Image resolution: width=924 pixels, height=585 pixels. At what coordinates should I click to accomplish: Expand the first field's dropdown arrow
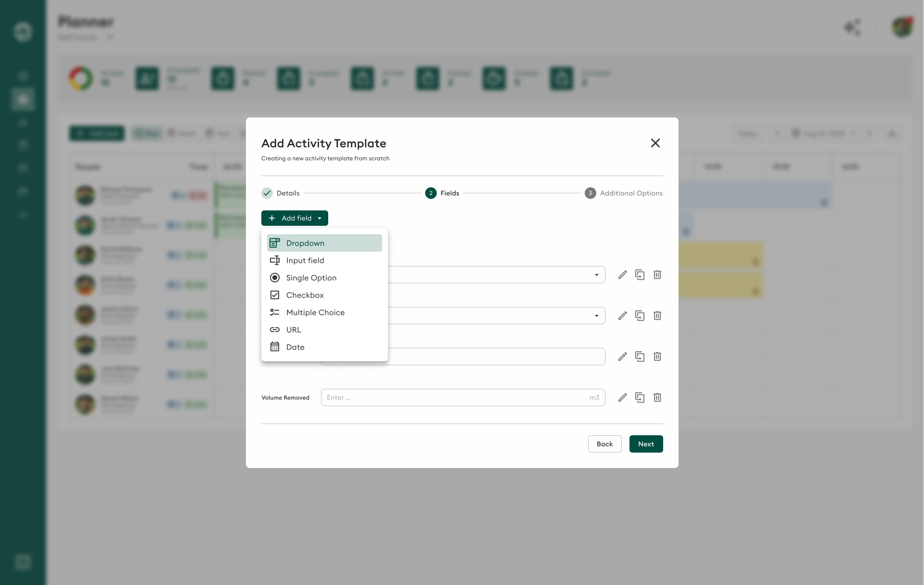pos(596,275)
